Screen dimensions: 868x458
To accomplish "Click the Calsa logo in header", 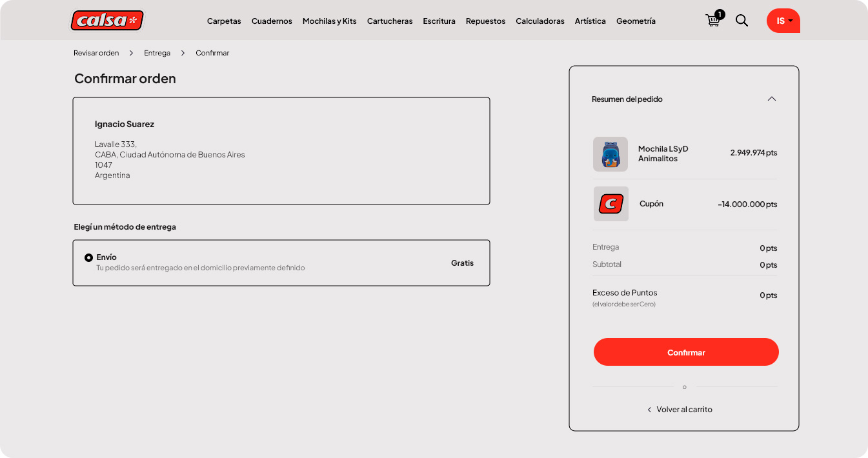I will click(x=106, y=21).
